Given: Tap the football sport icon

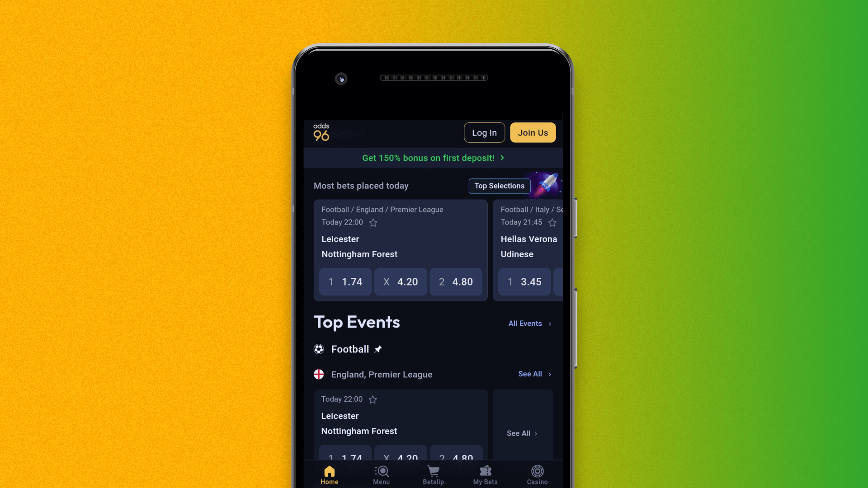Looking at the screenshot, I should (318, 349).
